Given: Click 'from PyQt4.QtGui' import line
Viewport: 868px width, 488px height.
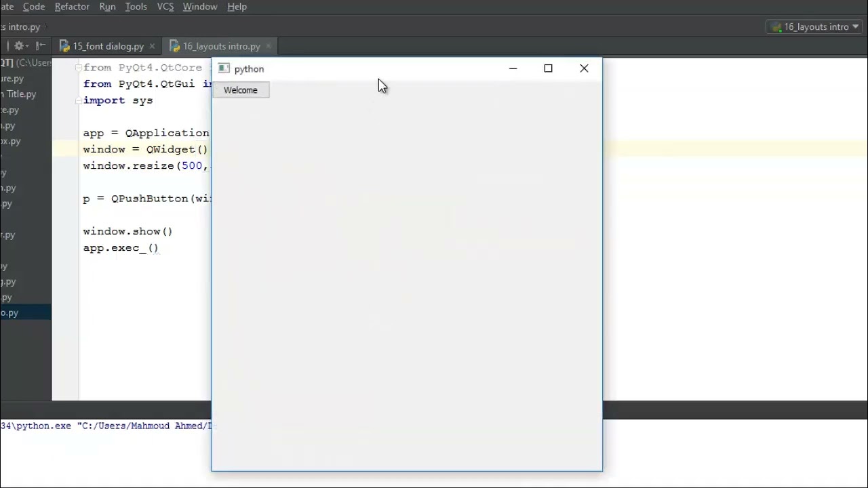Looking at the screenshot, I should [x=147, y=84].
